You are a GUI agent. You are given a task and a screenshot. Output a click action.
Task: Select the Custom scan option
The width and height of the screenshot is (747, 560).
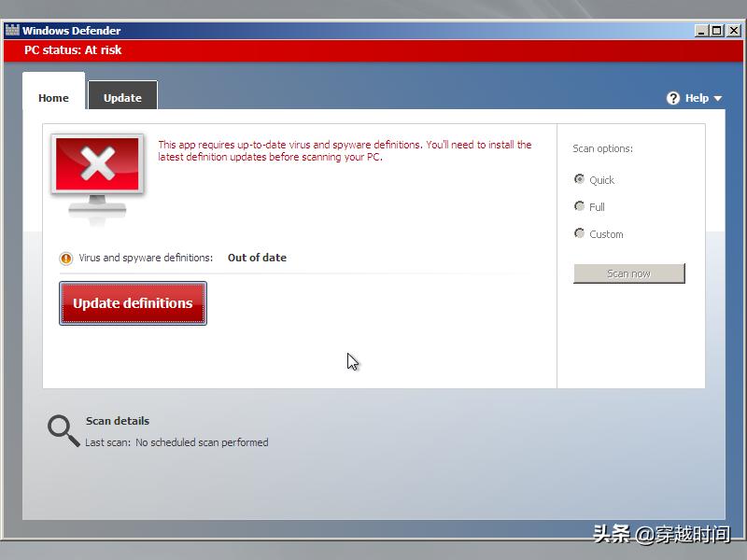580,233
